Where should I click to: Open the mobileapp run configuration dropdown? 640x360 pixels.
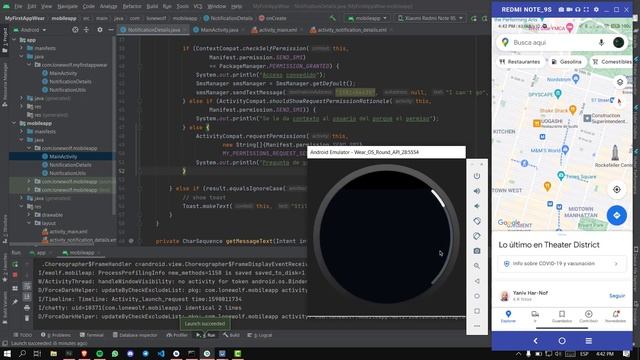point(367,18)
